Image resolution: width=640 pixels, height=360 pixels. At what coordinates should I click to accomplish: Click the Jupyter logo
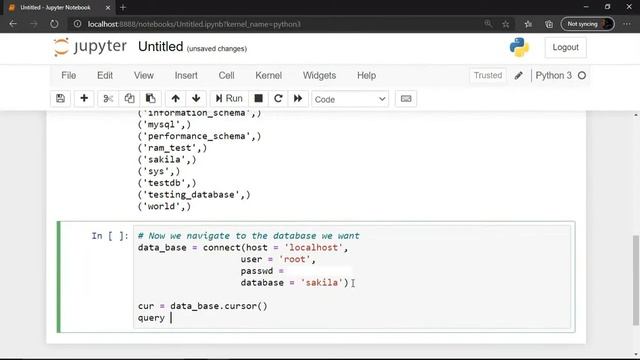pyautogui.click(x=90, y=47)
